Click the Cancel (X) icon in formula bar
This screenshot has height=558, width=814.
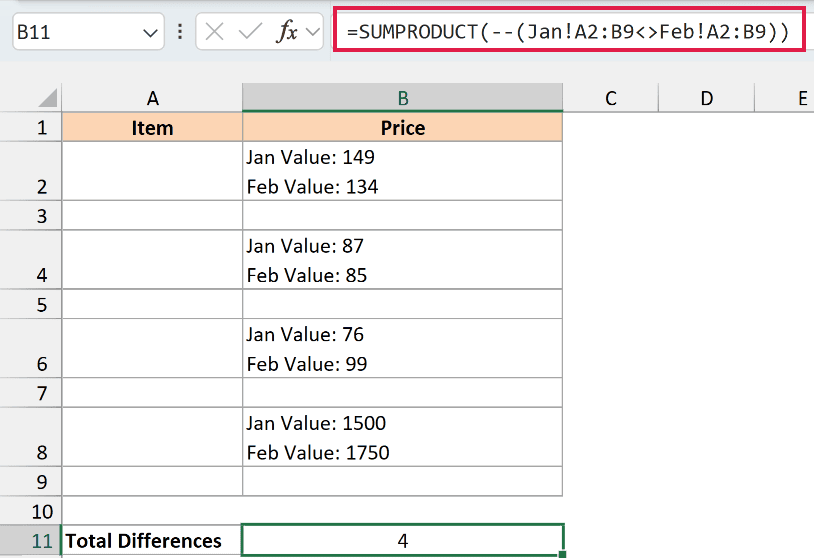[x=214, y=32]
